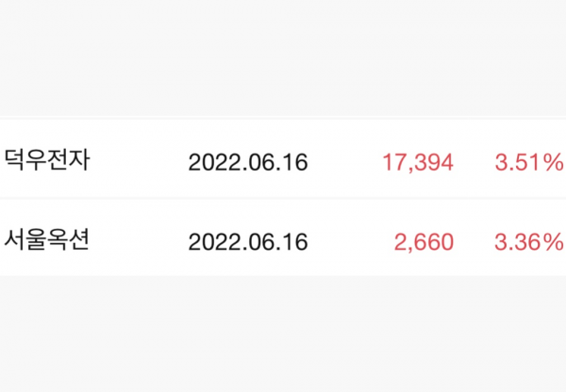566x392 pixels.
Task: Click blank space between 서울옥션 and its date
Action: point(140,241)
